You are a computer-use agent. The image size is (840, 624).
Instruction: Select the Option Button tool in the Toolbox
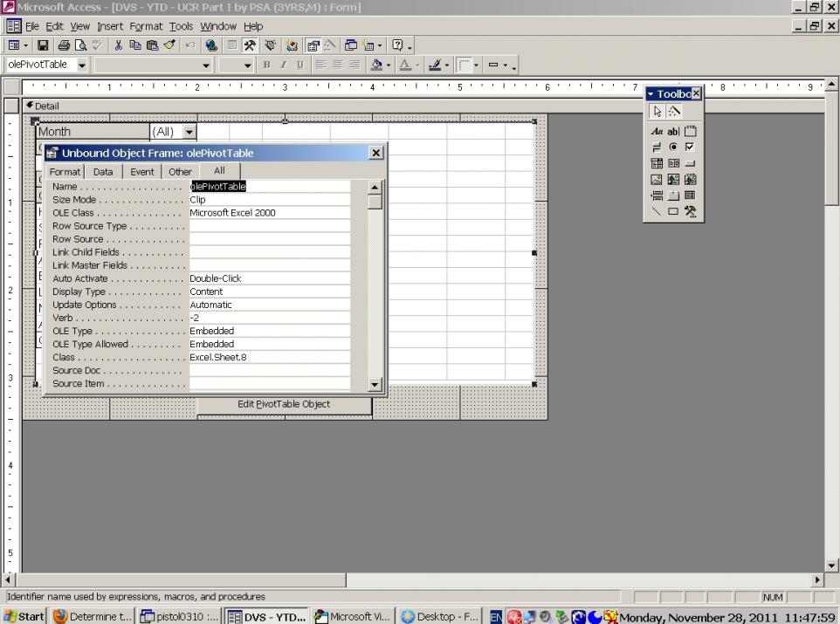coord(673,147)
